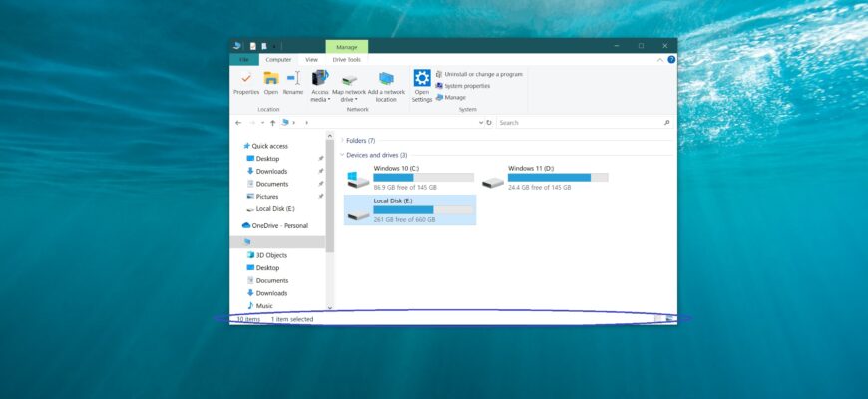Open the Map network drive dropdown
Image resolution: width=868 pixels, height=399 pixels.
pyautogui.click(x=349, y=88)
